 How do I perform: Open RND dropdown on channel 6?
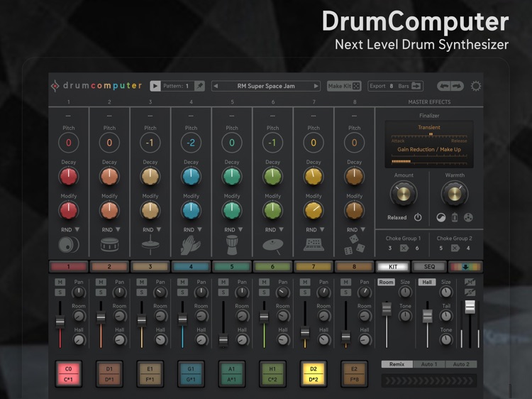[274, 230]
